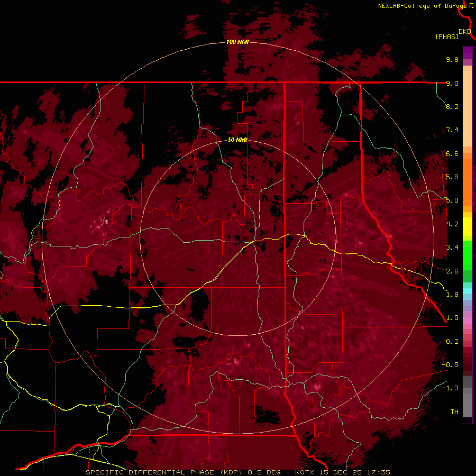Viewport: 476px width, 476px height.
Task: Click the 4.2 color scale label
Action: pyautogui.click(x=452, y=224)
